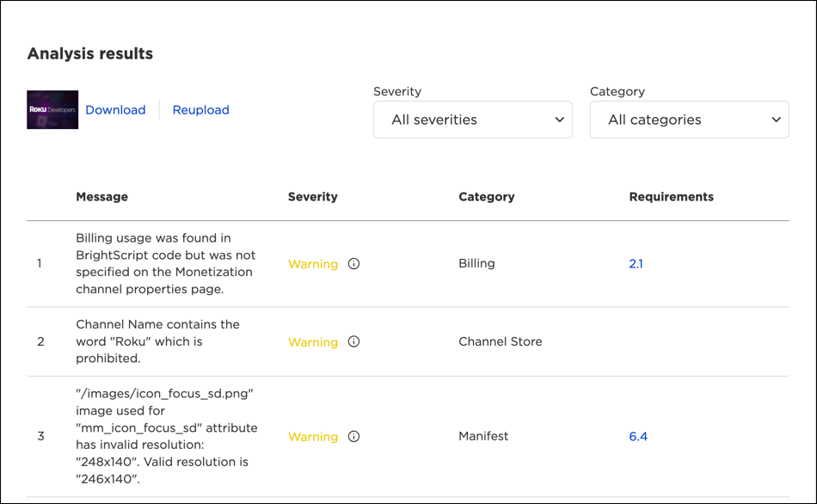
Task: Click the chevron on the All categories selector
Action: [x=777, y=120]
